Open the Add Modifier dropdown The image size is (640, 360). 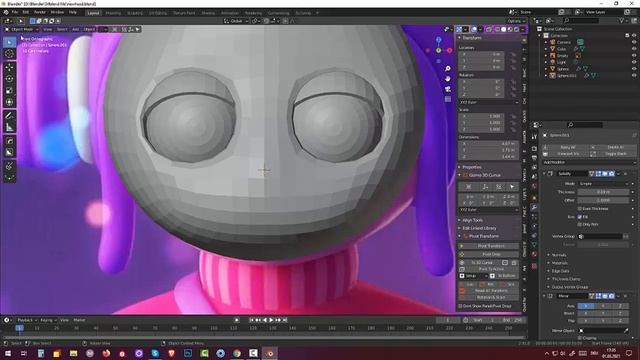(x=589, y=162)
